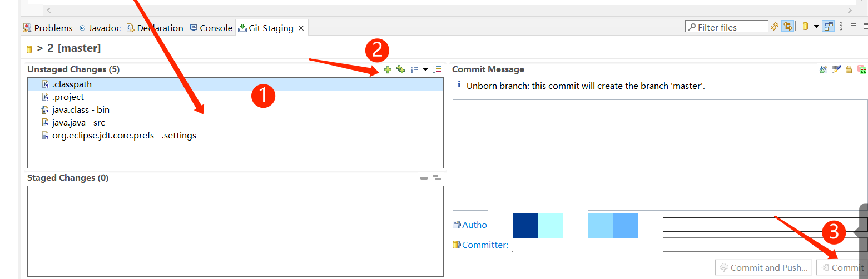The height and width of the screenshot is (279, 868).
Task: Click the Refresh icon in Git Staging toolbar
Action: [x=775, y=27]
